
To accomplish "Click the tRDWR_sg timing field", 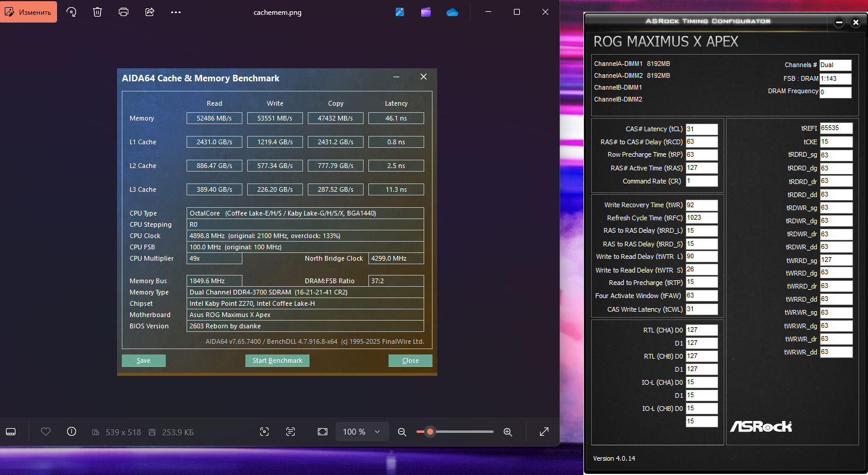I will 837,208.
